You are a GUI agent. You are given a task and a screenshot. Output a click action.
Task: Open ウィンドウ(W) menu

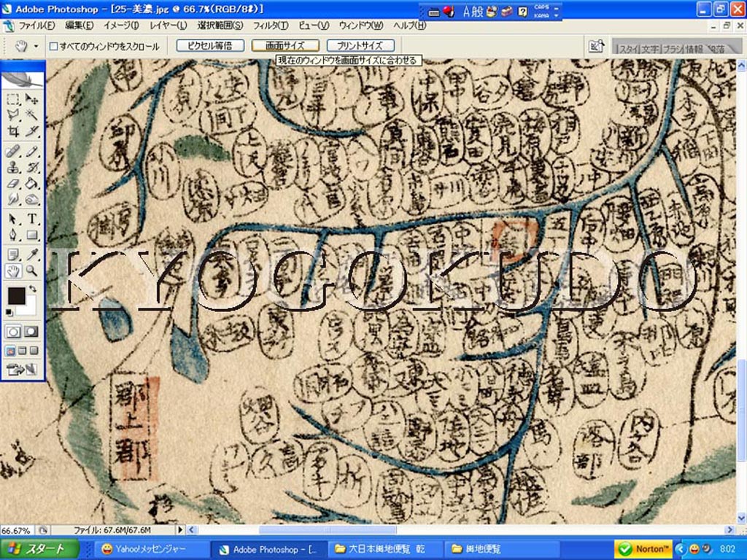[x=361, y=26]
